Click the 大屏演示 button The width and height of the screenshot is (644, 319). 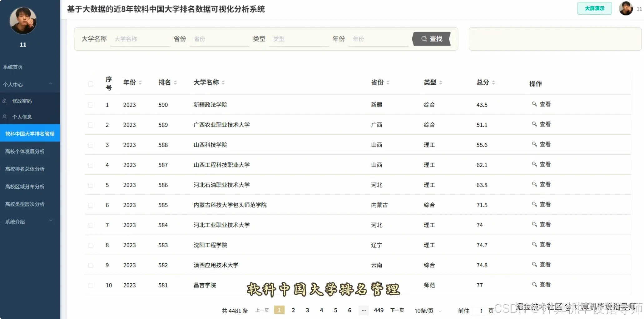(594, 8)
